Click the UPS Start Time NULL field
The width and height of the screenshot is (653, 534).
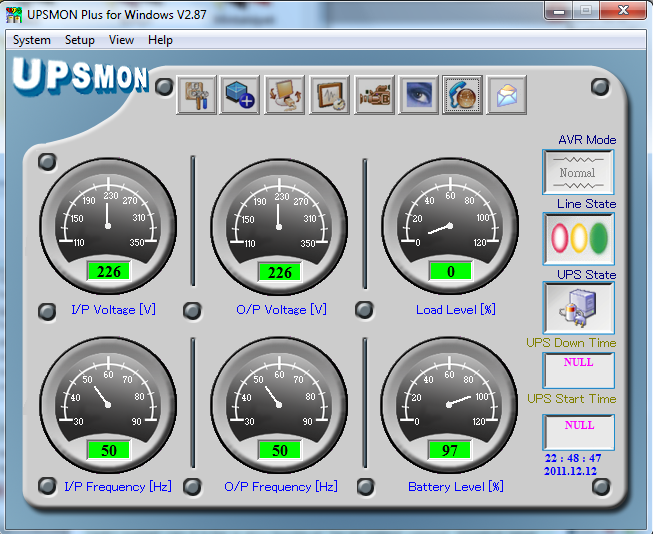(x=578, y=432)
